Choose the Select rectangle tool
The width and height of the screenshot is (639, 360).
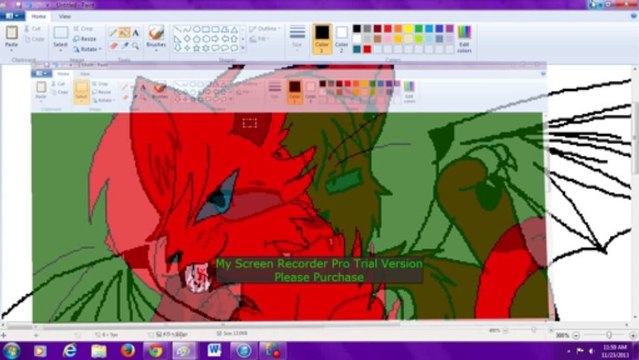click(x=61, y=33)
